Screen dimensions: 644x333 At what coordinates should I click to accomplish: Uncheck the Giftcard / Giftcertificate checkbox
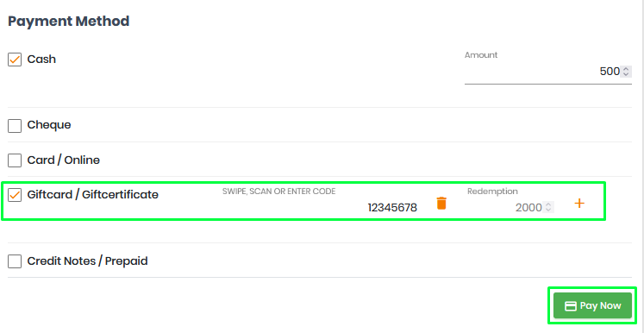click(x=15, y=195)
